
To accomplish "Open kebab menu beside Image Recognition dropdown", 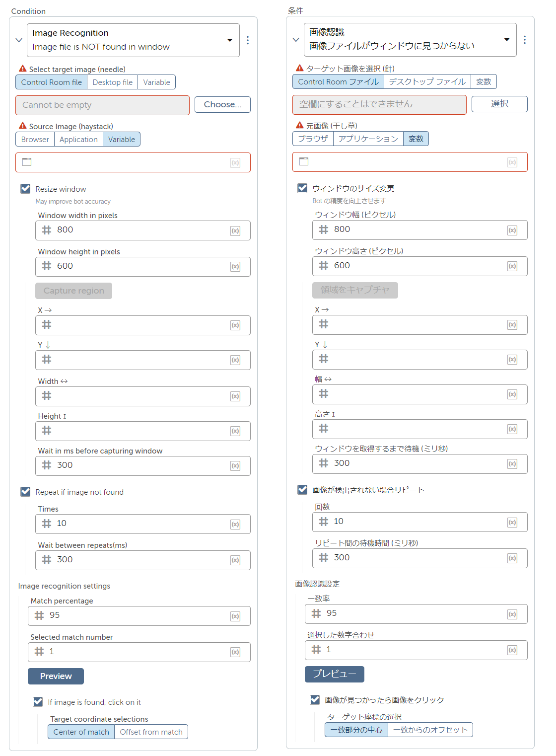I will pyautogui.click(x=248, y=40).
